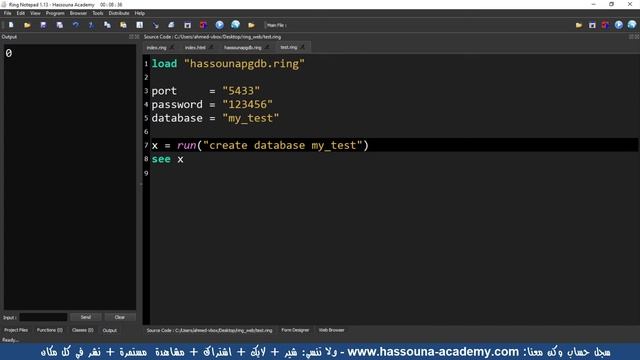Open the Project Files tab
Viewport: 640px width, 360px height.
[16, 330]
